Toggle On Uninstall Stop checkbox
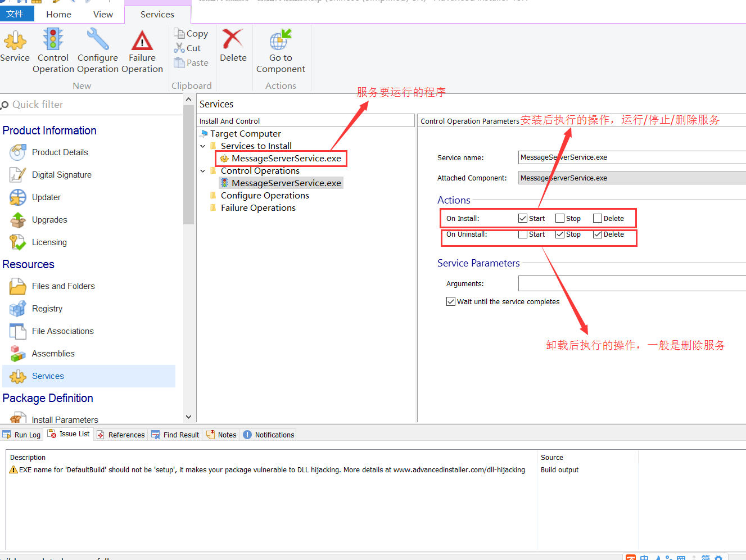 pyautogui.click(x=560, y=234)
